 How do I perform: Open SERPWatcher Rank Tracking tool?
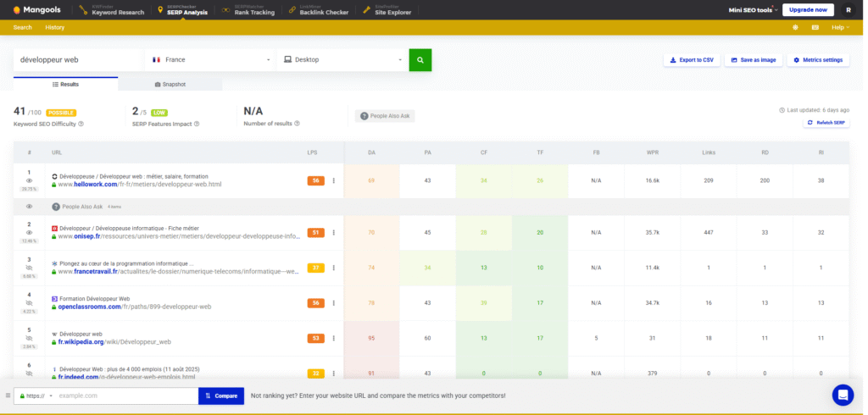click(248, 9)
